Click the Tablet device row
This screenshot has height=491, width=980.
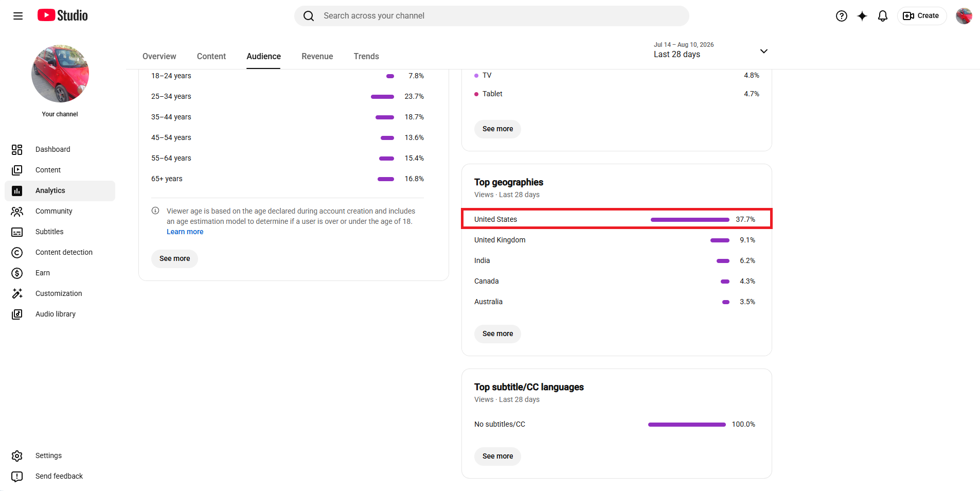coord(617,94)
